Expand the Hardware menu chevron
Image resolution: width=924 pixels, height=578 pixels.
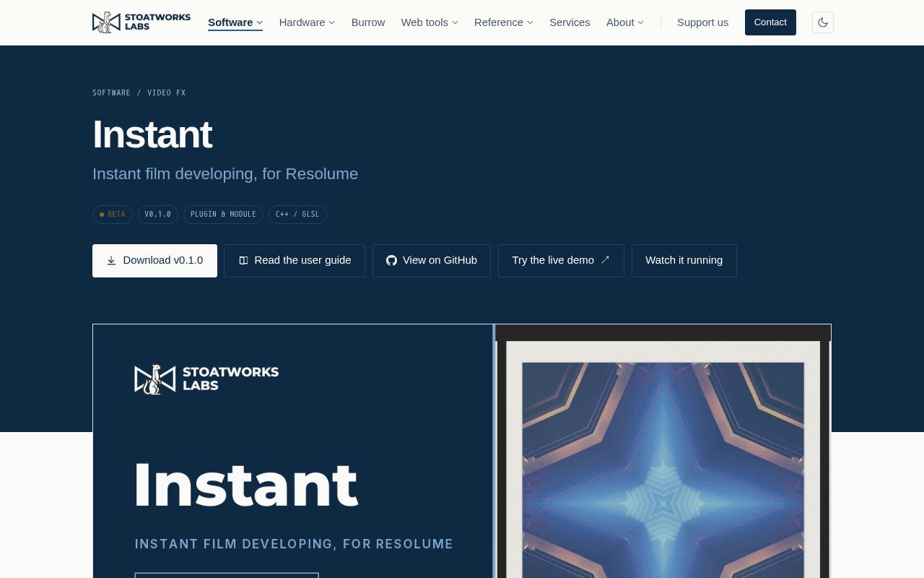pos(332,22)
